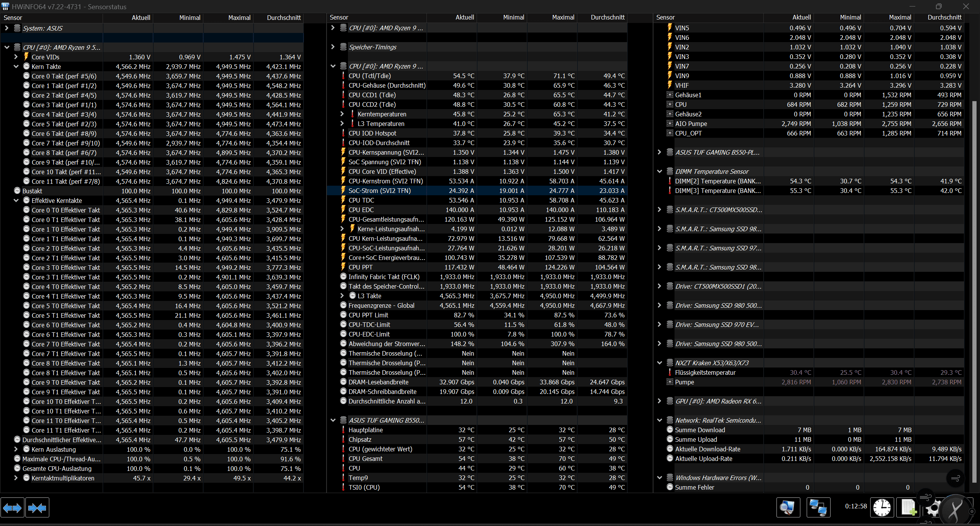Select the CPU PPT Limit row
The image size is (980, 526).
tap(368, 315)
